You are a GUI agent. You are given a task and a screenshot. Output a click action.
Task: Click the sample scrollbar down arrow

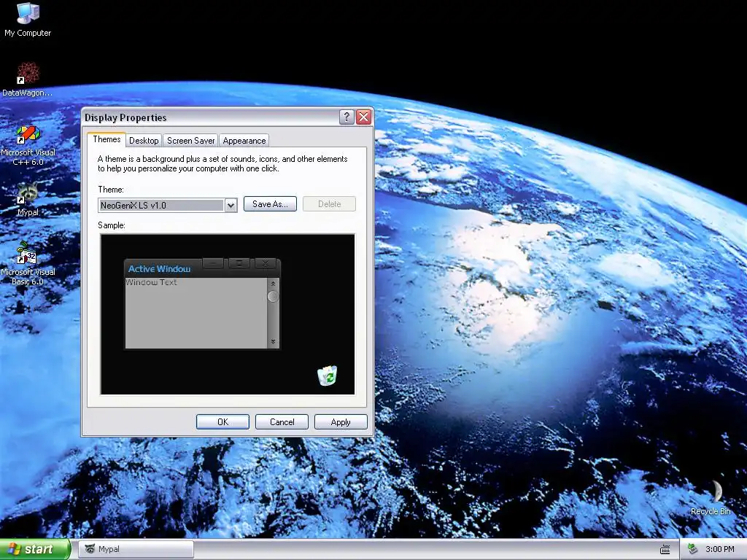click(273, 341)
